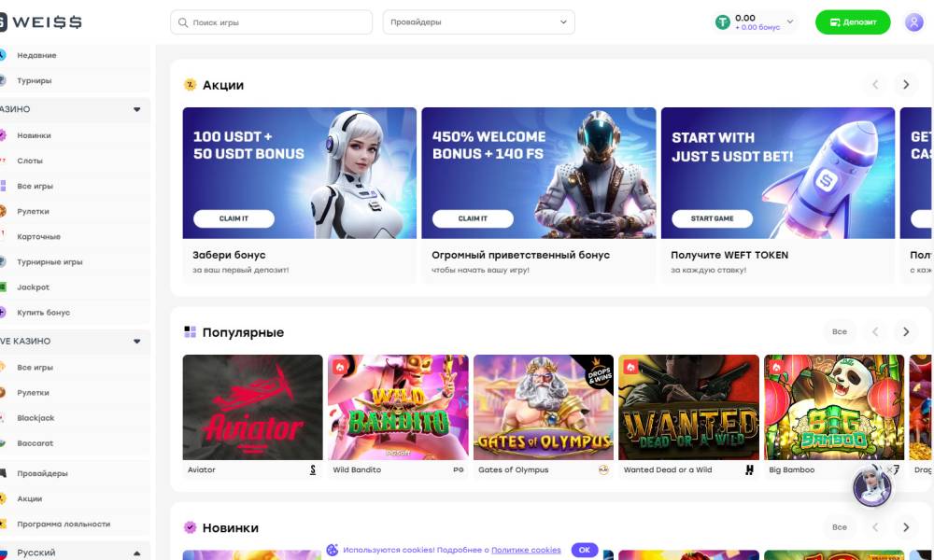Click the Hacksaw provider icon on Wanted card
This screenshot has height=560, width=934.
(749, 469)
